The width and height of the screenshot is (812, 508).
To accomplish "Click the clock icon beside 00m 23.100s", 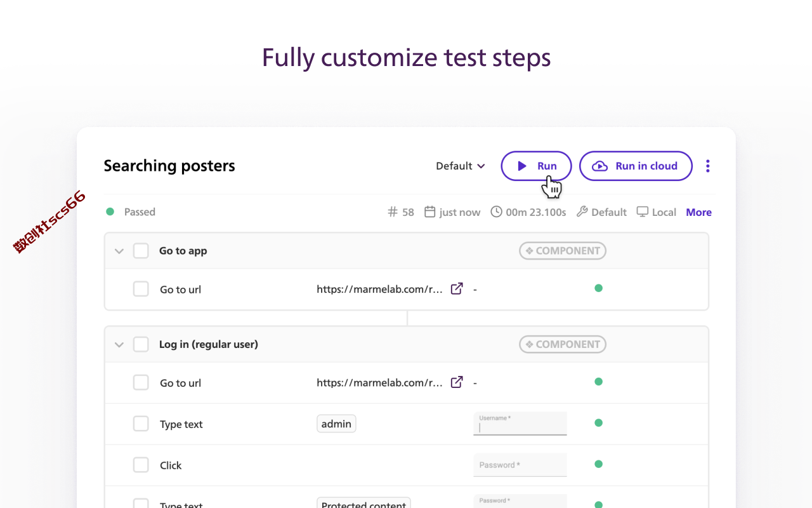I will 496,211.
